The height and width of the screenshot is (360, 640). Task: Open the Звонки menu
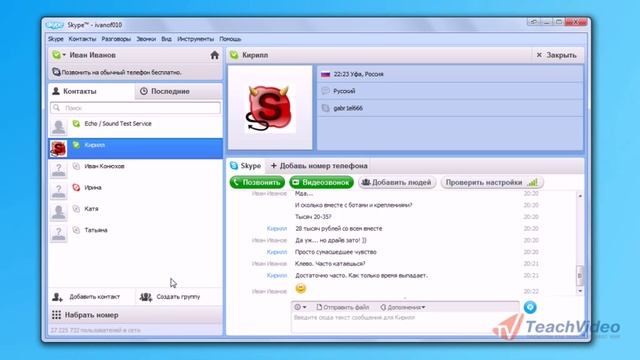click(x=146, y=39)
